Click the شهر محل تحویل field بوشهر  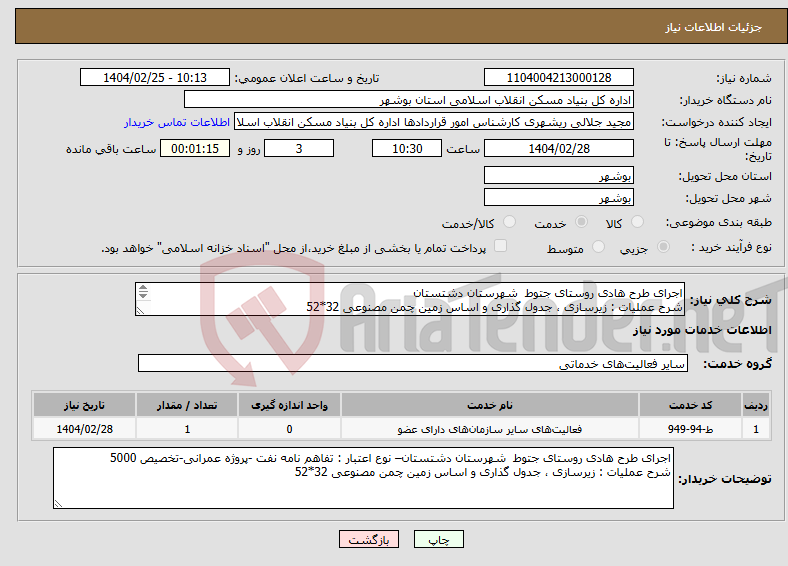[558, 198]
